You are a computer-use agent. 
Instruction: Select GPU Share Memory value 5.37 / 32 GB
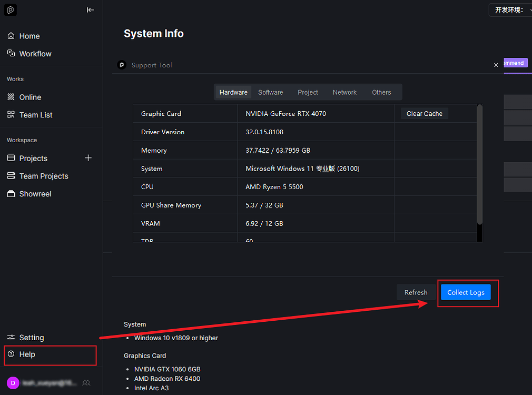(264, 205)
